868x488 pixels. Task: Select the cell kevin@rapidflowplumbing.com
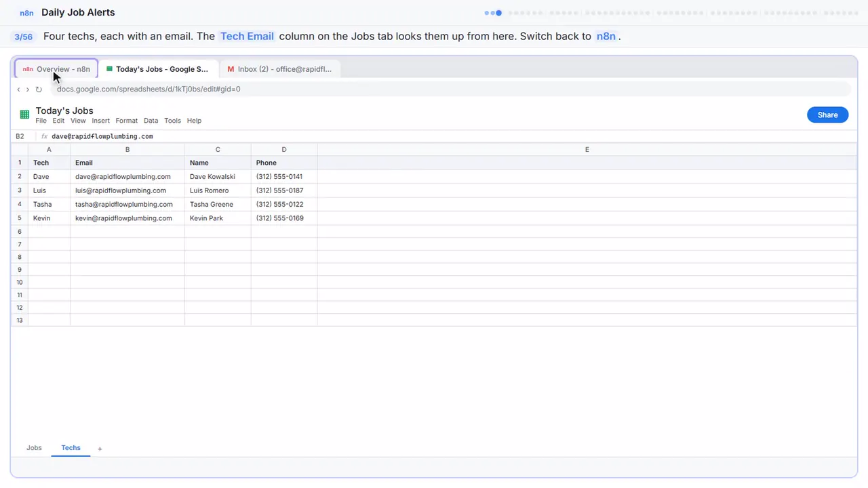[127, 218]
